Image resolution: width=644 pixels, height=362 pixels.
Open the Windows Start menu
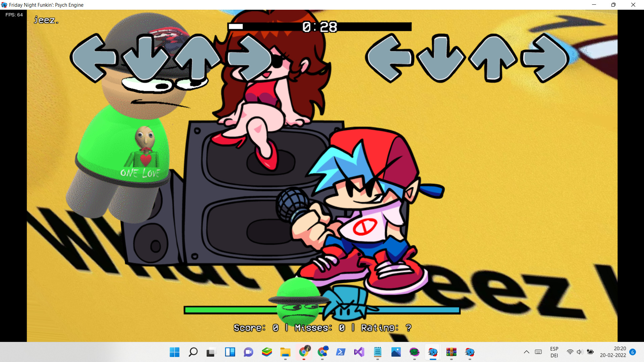click(174, 352)
